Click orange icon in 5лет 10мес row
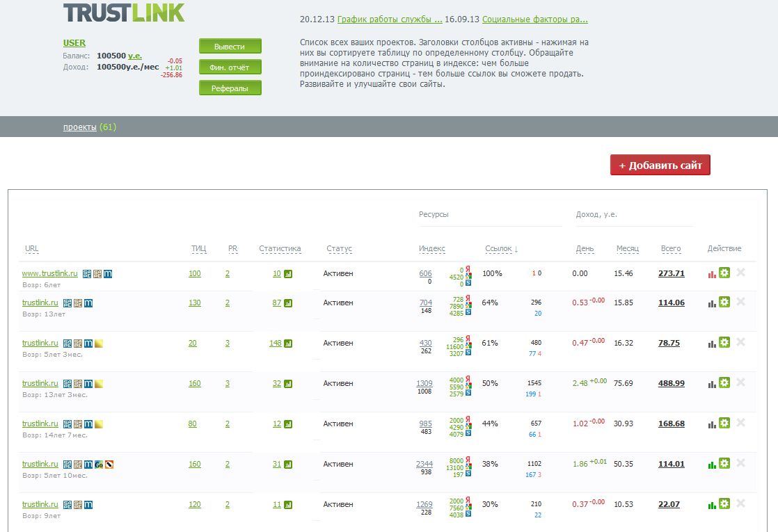This screenshot has height=532, width=778. tap(109, 465)
